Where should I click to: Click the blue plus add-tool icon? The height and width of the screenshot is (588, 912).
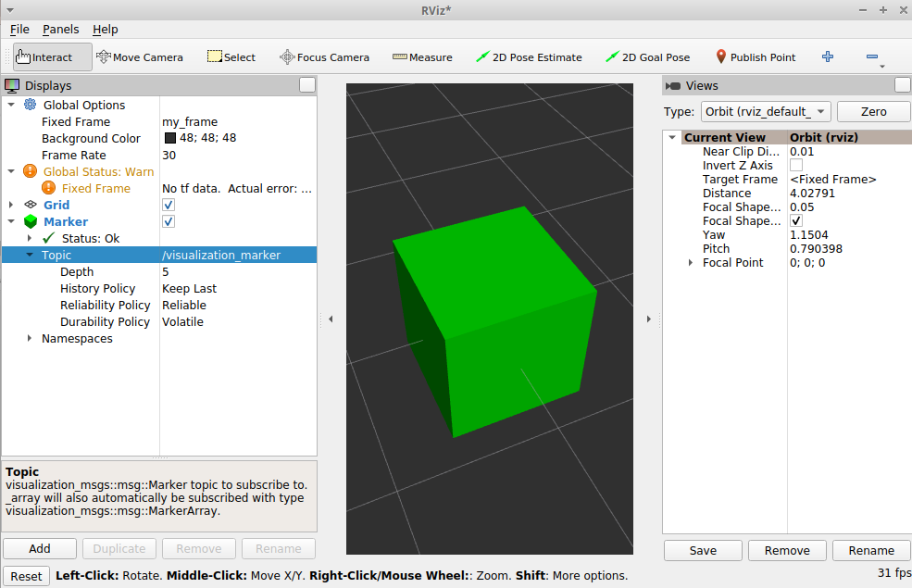828,56
